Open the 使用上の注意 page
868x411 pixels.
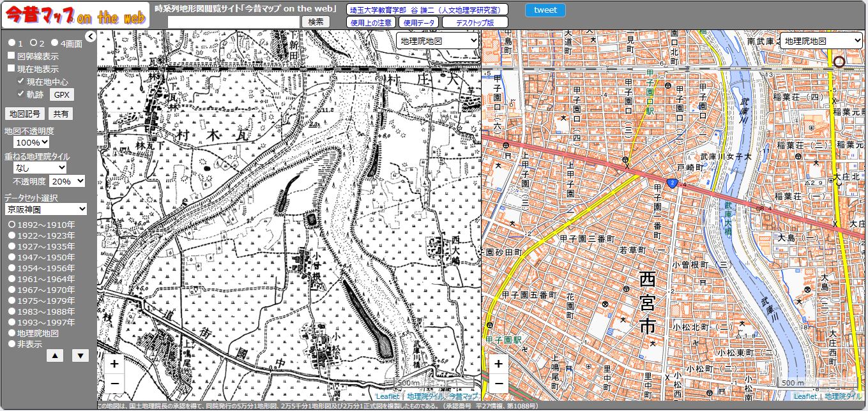pos(371,22)
